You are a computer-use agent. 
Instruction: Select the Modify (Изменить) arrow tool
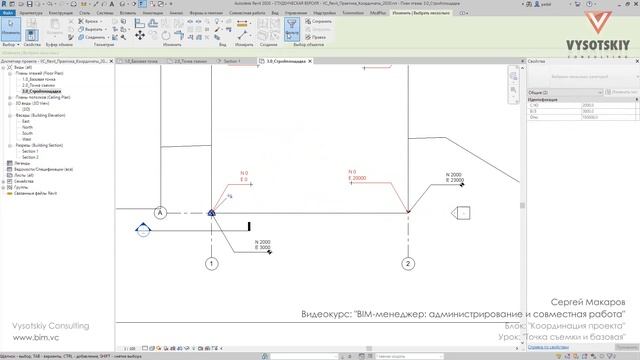(x=11, y=29)
